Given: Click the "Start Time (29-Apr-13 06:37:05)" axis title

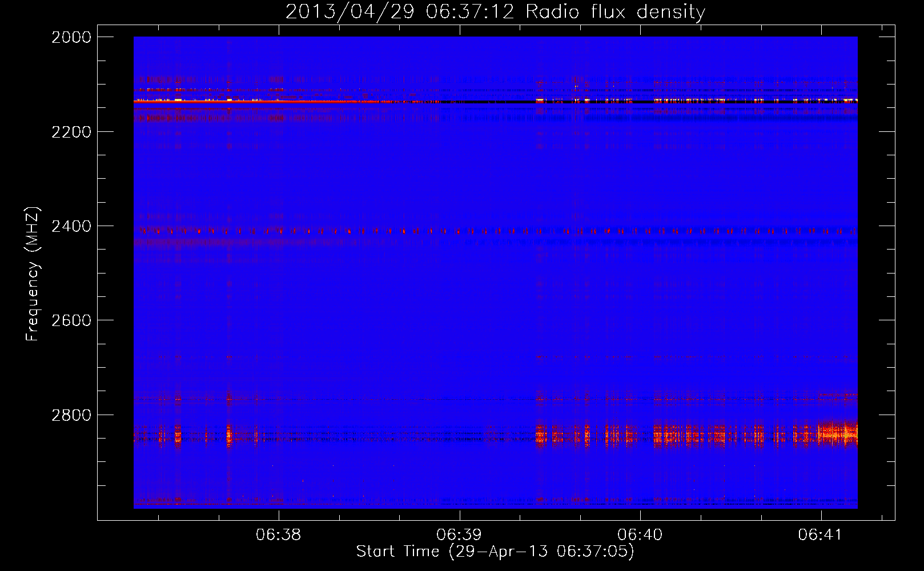Looking at the screenshot, I should tap(495, 552).
